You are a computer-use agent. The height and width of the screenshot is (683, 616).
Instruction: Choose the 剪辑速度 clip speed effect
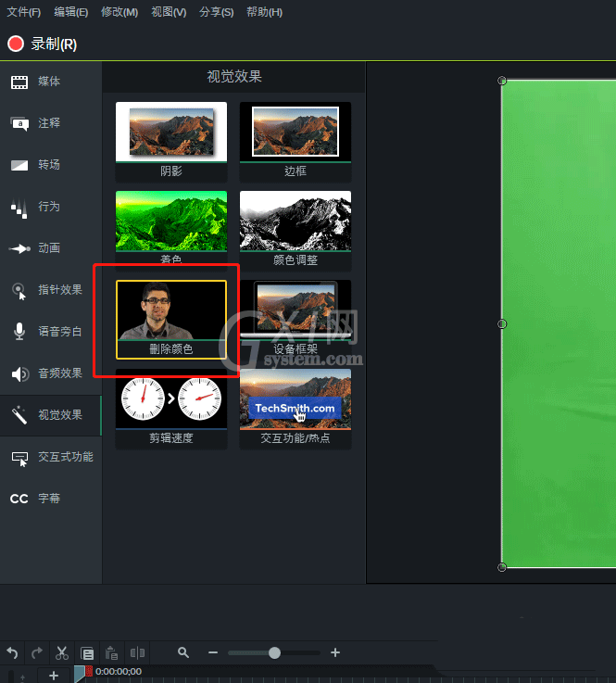(171, 409)
